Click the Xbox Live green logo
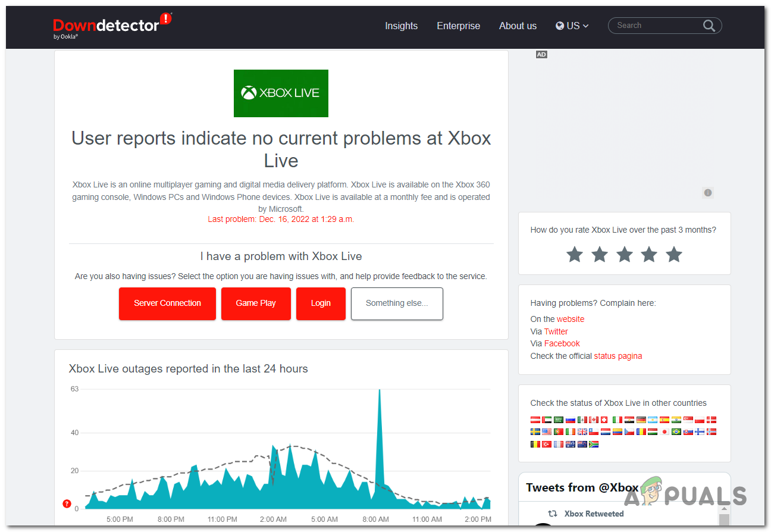 click(x=281, y=93)
